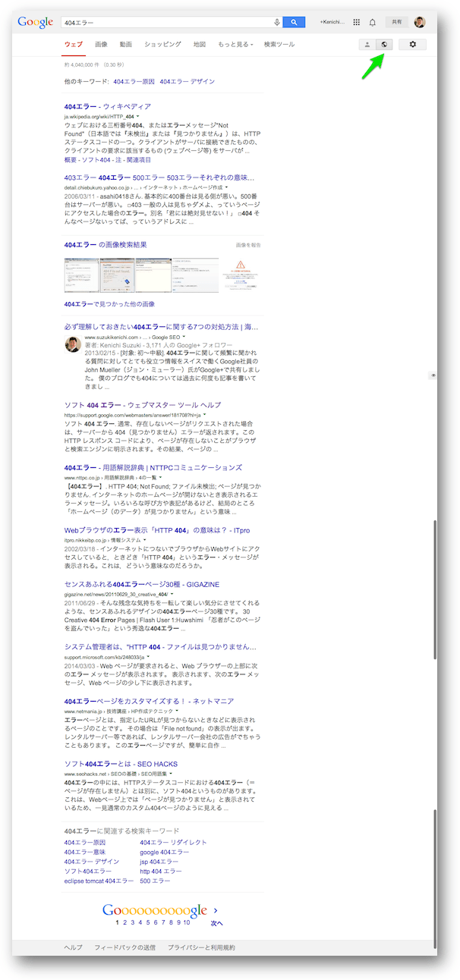
Task: Click related search eclipse tomcat 404エラー
Action: coord(99,881)
